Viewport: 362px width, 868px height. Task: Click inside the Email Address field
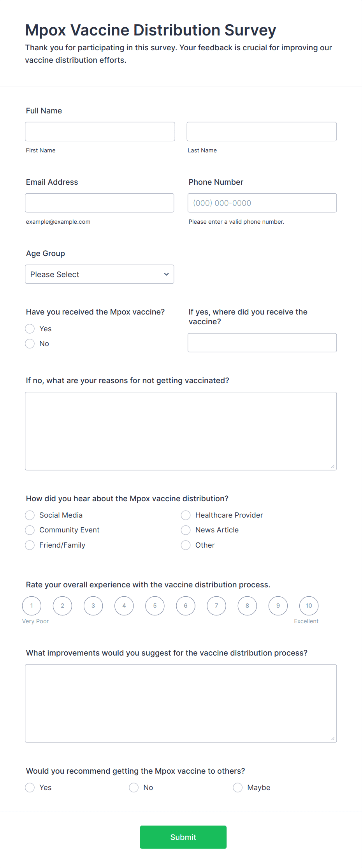99,203
